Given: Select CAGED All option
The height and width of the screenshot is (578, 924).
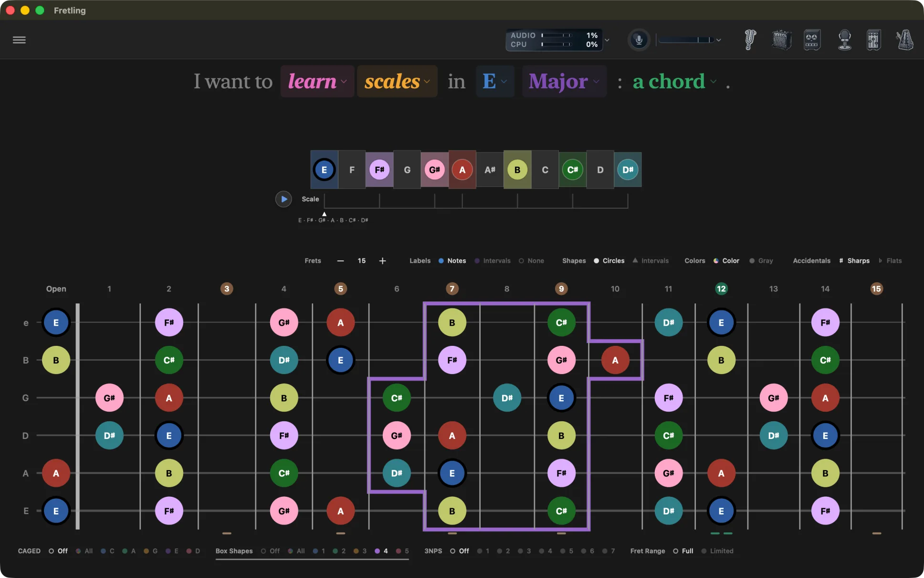Looking at the screenshot, I should tap(84, 551).
